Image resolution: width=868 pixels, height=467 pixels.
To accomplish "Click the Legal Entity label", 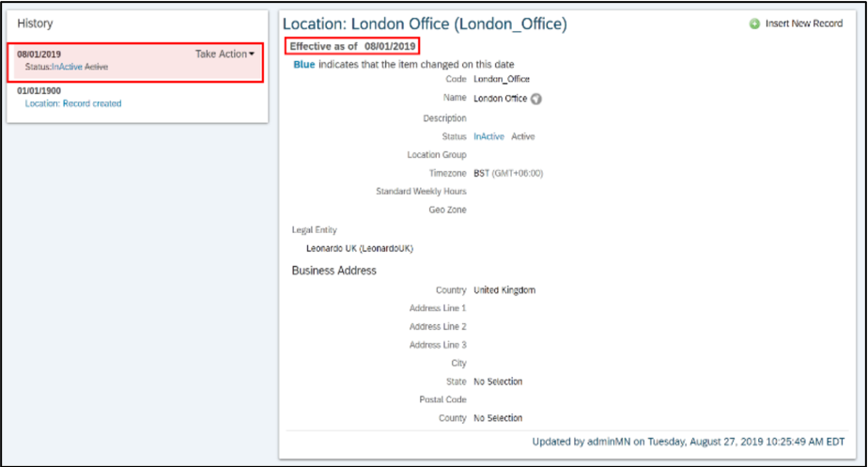I will coord(314,230).
